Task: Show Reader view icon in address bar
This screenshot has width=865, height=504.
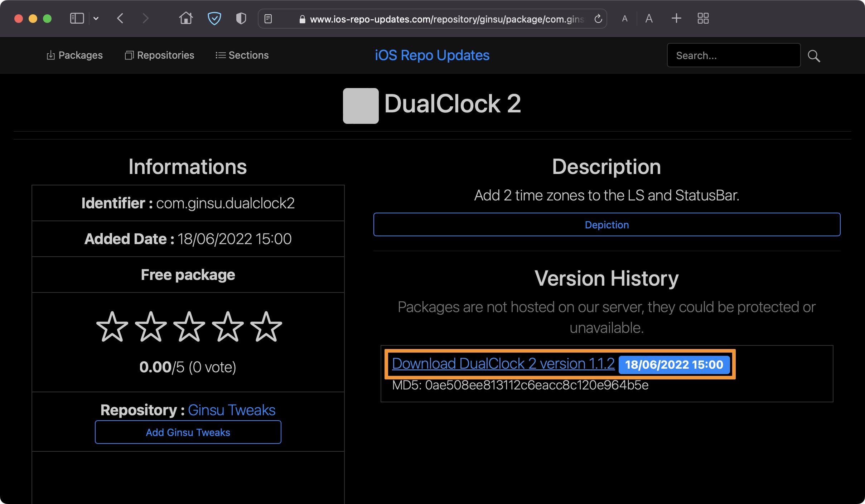Action: coord(268,19)
